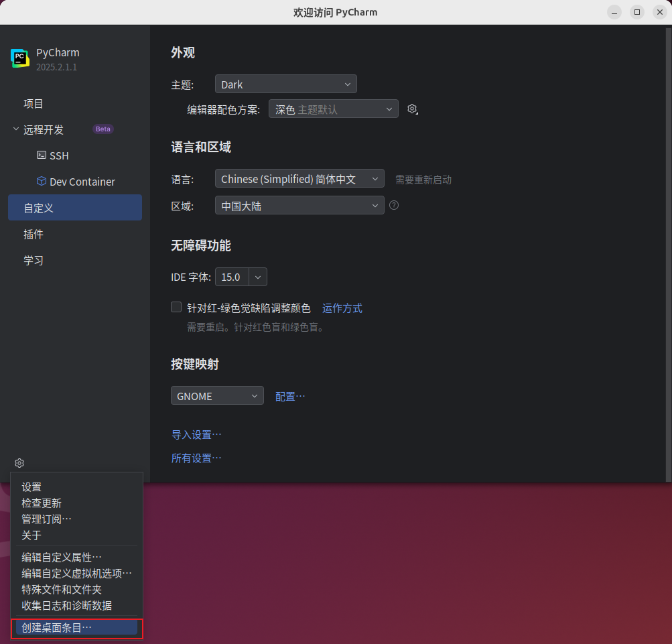
Task: Maximize the PyCharm welcome window
Action: coord(637,12)
